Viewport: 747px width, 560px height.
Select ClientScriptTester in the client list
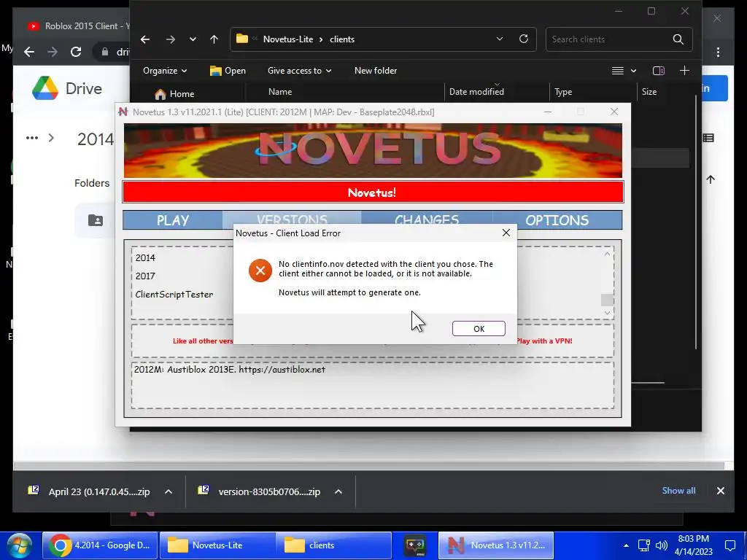[x=174, y=295]
